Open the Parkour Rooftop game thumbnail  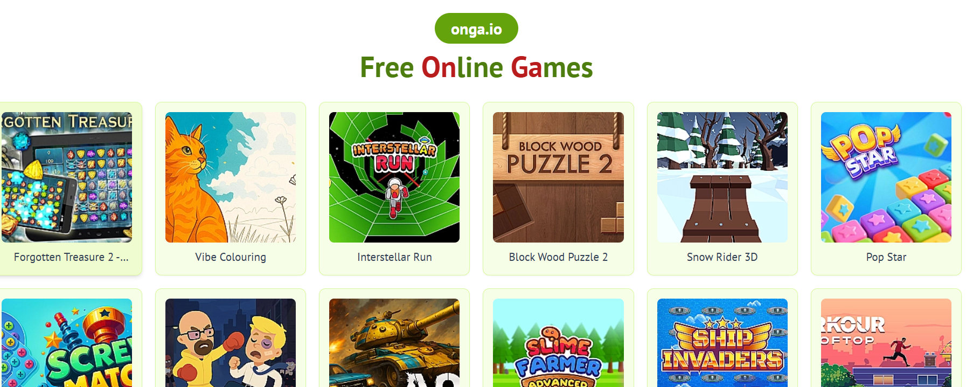pos(886,343)
